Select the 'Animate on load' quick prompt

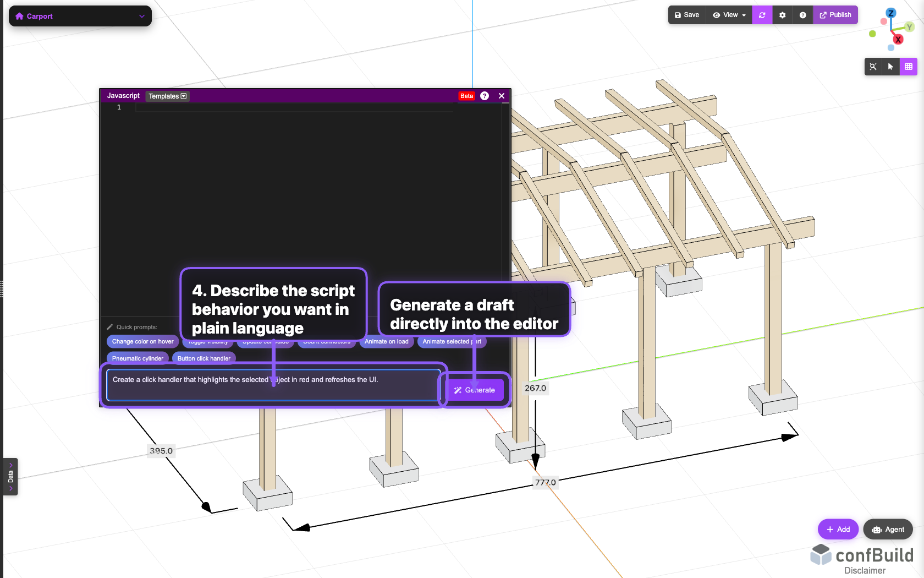tap(386, 341)
